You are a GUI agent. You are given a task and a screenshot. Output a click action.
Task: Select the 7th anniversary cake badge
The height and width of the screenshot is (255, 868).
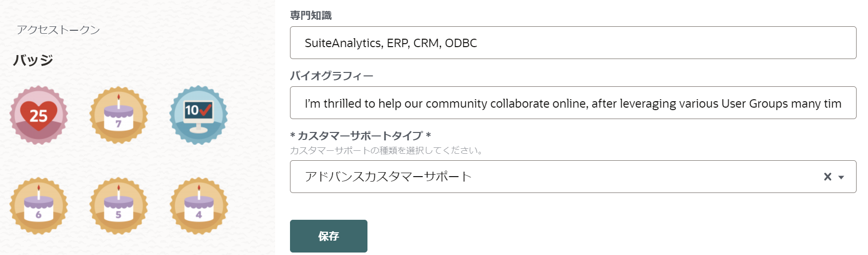[x=119, y=115]
